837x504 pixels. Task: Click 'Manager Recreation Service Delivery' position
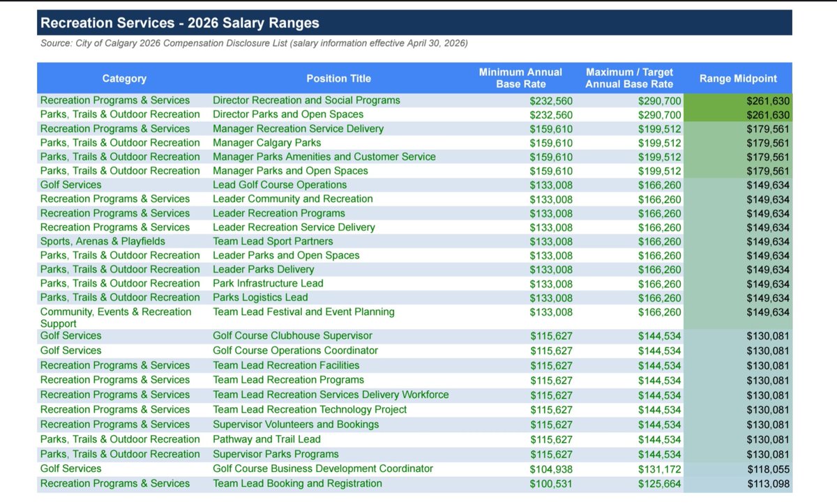(299, 129)
